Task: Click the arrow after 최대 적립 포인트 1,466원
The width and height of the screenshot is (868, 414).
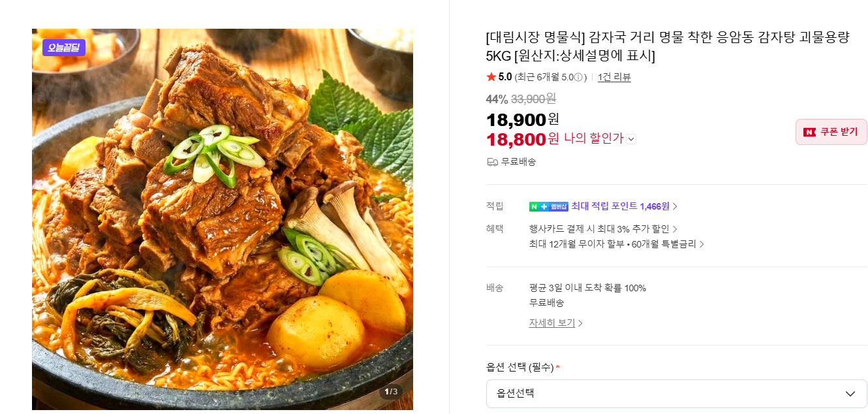Action: pos(675,206)
